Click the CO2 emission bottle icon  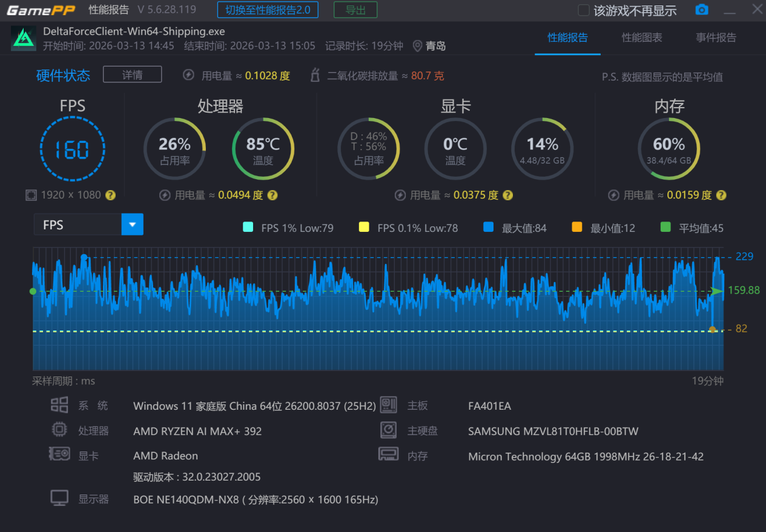[315, 76]
